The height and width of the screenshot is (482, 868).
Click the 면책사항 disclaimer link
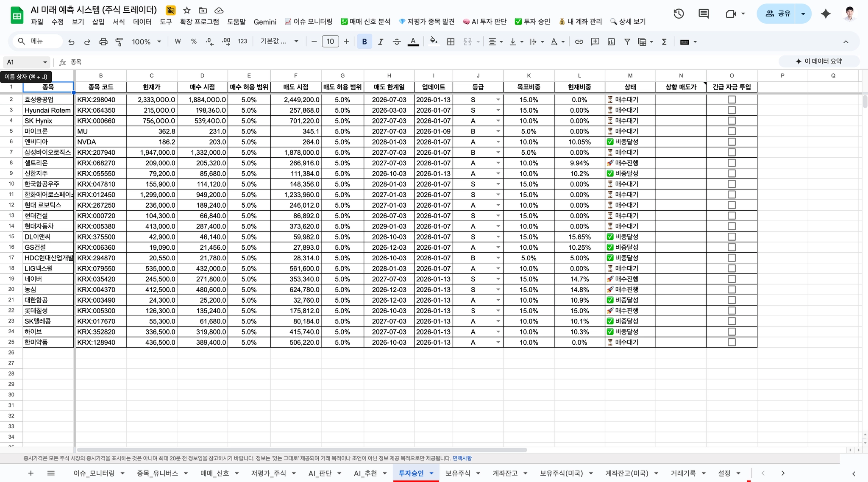tap(462, 458)
